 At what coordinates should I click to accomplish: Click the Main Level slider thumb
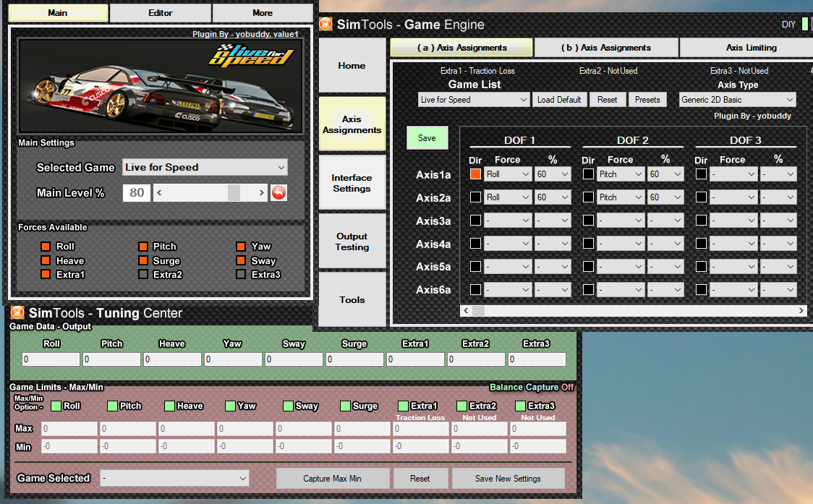coord(234,193)
